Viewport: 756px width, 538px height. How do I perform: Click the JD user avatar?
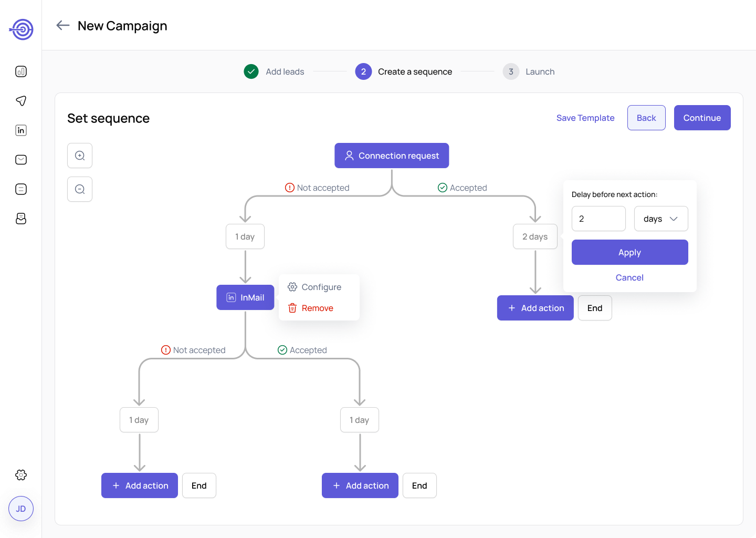pyautogui.click(x=21, y=509)
